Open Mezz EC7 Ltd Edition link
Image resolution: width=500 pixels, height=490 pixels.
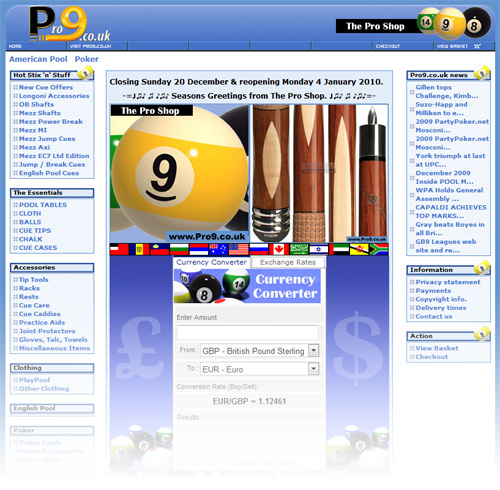pyautogui.click(x=54, y=156)
